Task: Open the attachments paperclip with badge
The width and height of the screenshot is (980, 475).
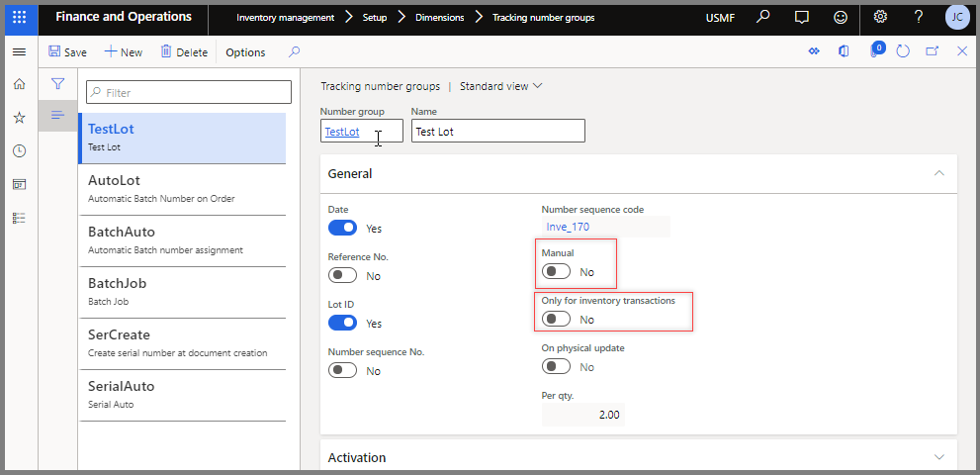Action: 876,50
